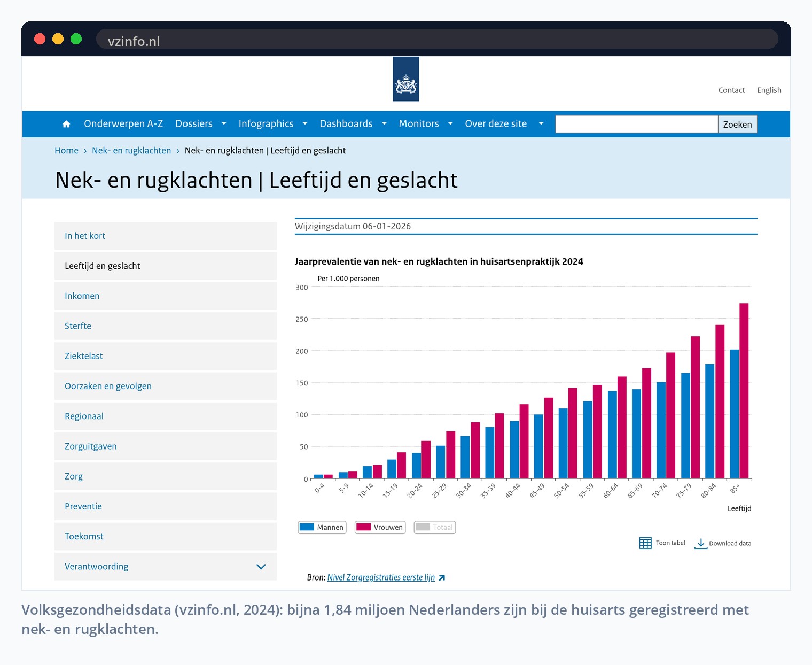Image resolution: width=812 pixels, height=665 pixels.
Task: Open Preventie sidebar item
Action: pyautogui.click(x=166, y=506)
